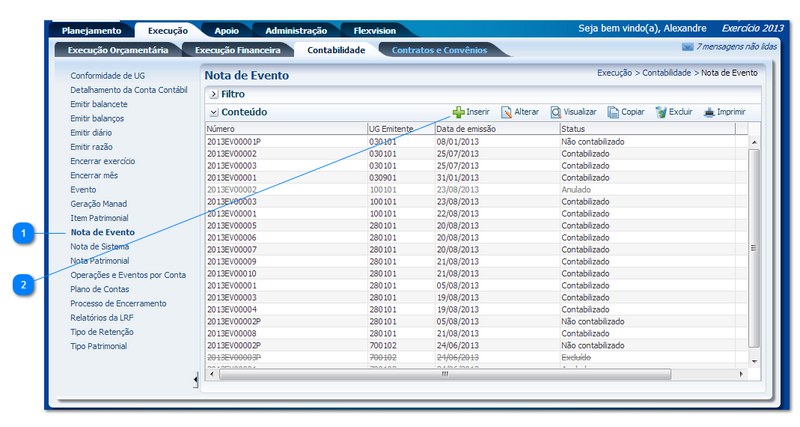
Task: Click the Alterar edit icon
Action: point(507,113)
